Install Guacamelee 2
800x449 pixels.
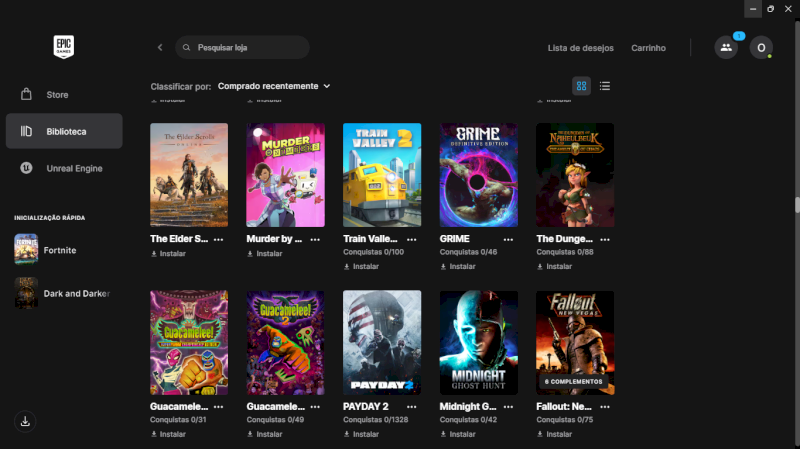pos(265,434)
